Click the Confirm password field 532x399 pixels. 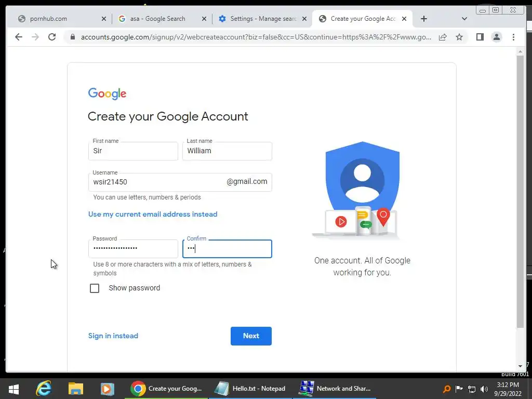click(227, 249)
